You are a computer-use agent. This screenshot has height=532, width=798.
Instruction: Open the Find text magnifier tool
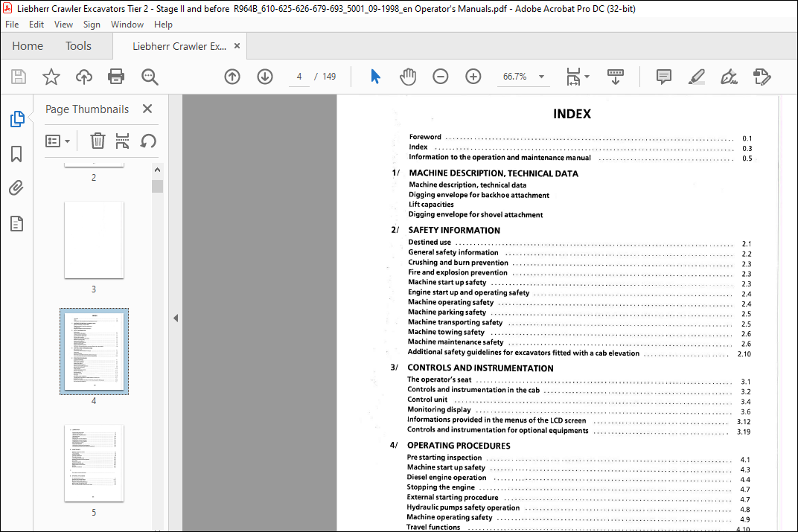[x=150, y=77]
